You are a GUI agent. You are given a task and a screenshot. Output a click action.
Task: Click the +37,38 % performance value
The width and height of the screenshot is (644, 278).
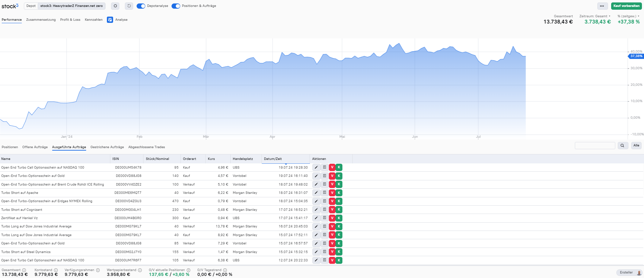click(x=629, y=22)
